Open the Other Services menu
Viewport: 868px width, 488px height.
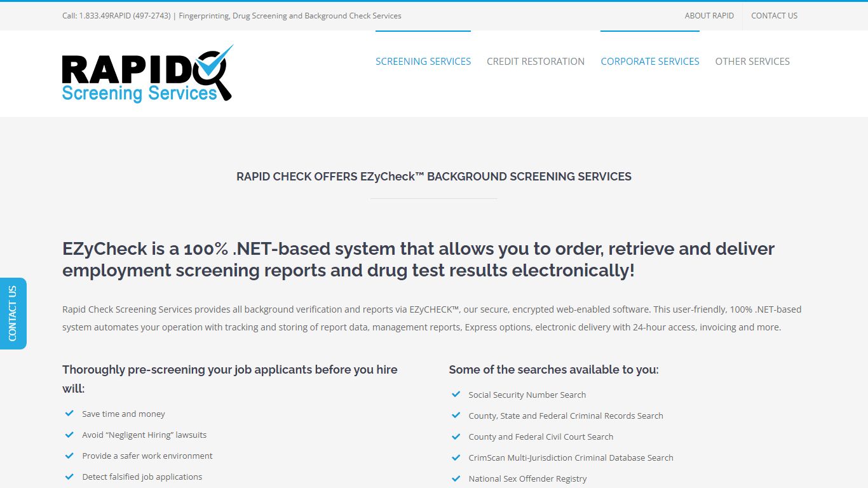(x=752, y=62)
